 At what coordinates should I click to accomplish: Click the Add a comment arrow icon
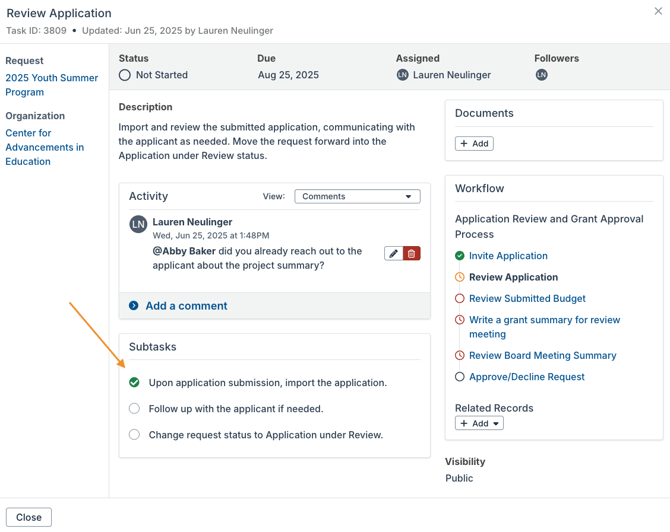[x=134, y=306]
